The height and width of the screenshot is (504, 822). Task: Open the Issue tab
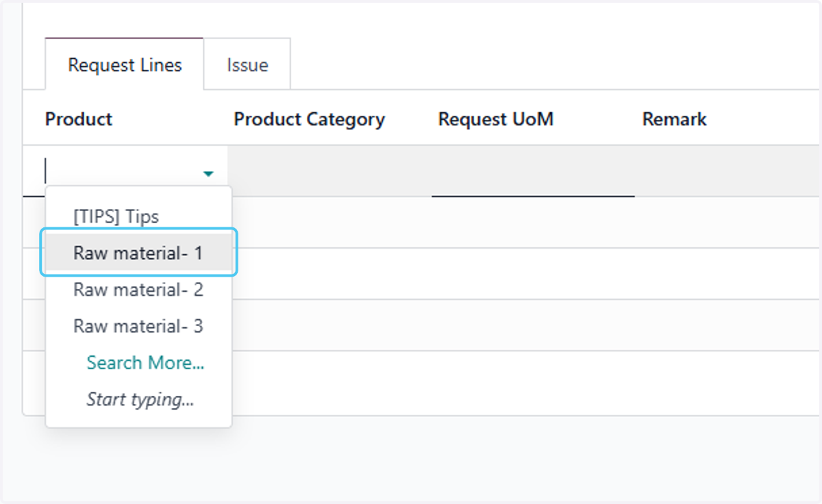click(x=247, y=65)
